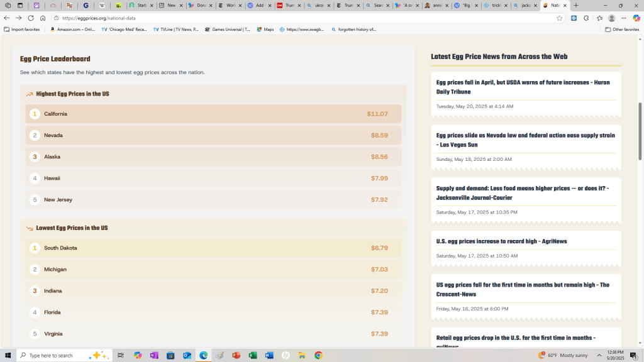Switch to the CNN Trump tab
The height and width of the screenshot is (362, 644).
(x=287, y=6)
